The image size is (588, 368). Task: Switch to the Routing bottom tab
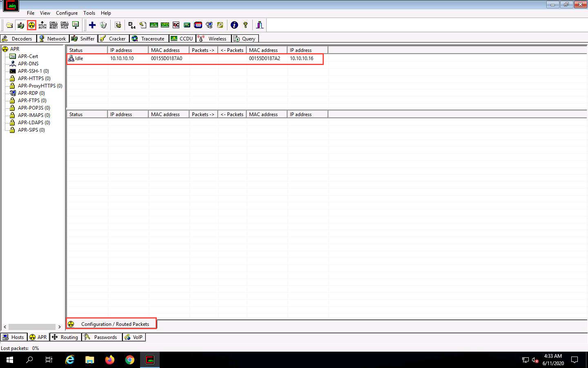coord(65,337)
